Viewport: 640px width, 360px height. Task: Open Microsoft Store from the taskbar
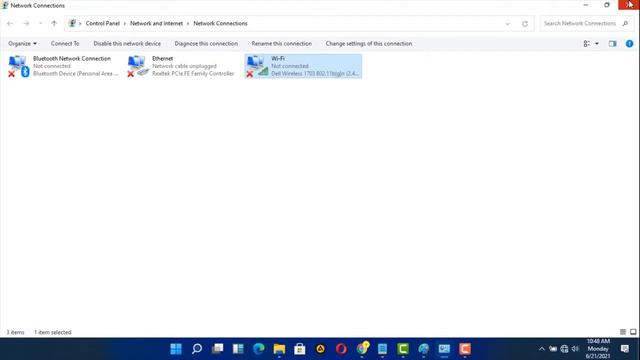pyautogui.click(x=300, y=349)
